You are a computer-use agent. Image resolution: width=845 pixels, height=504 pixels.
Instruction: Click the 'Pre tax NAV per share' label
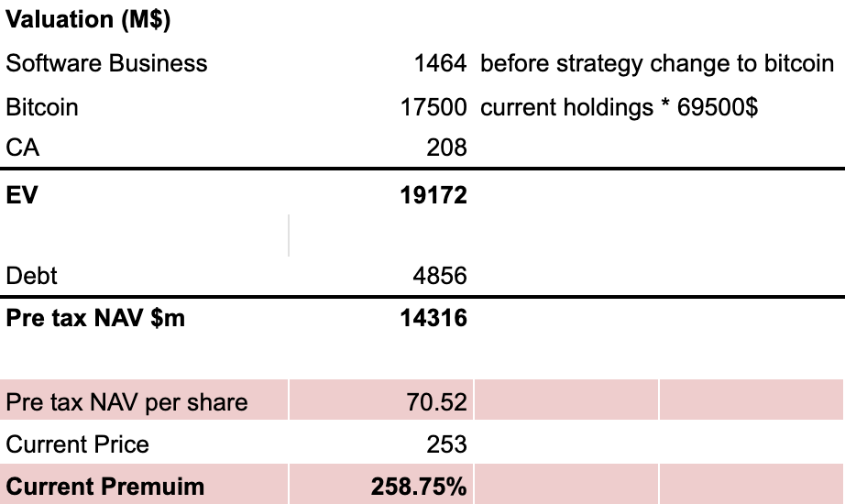point(126,402)
